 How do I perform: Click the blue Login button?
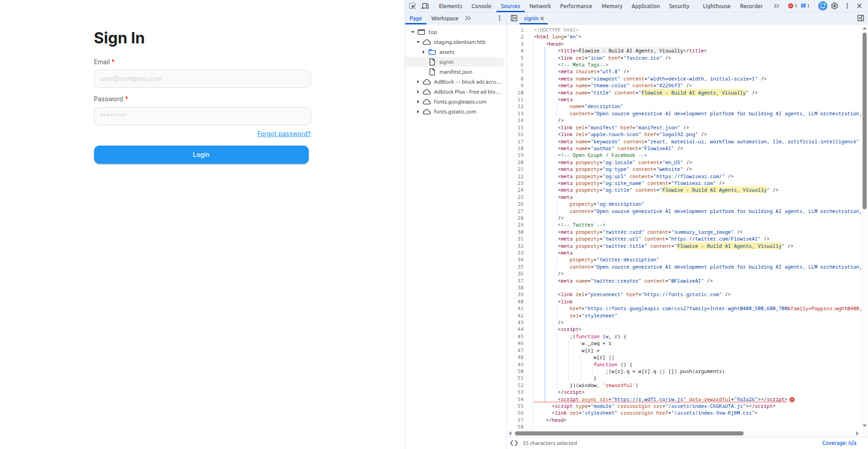click(x=201, y=155)
